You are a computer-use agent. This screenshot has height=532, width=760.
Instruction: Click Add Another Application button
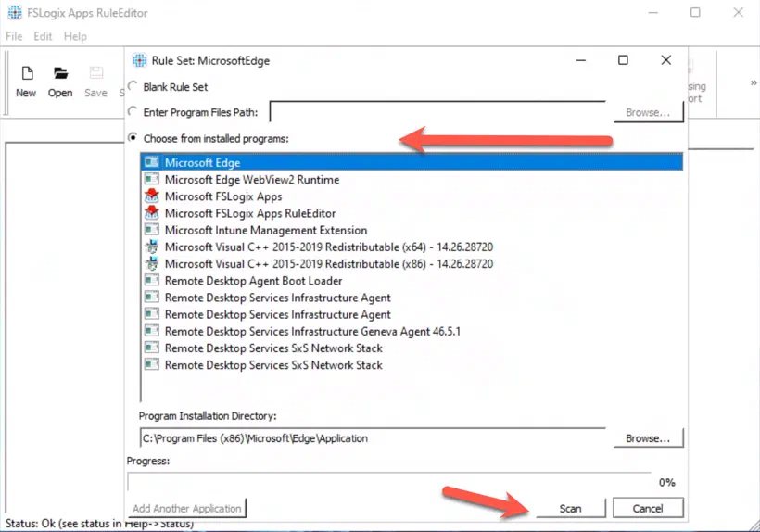[186, 508]
